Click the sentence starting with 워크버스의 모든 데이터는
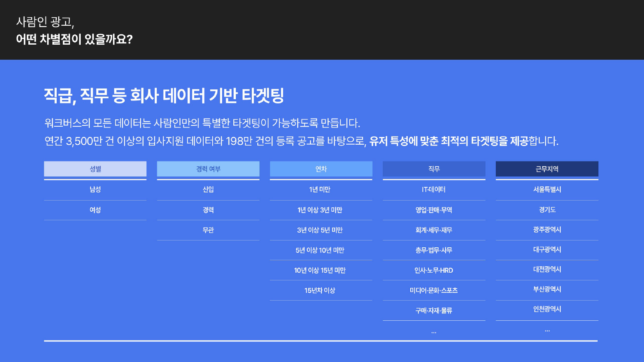The image size is (644, 362). point(202,123)
